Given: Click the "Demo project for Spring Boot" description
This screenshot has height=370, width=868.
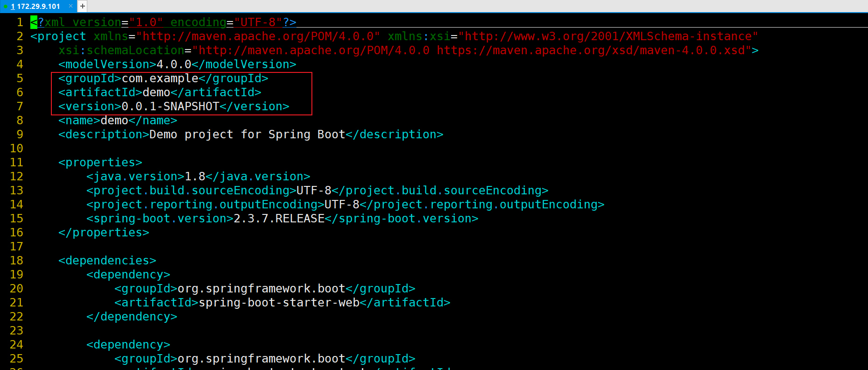Looking at the screenshot, I should click(x=247, y=135).
